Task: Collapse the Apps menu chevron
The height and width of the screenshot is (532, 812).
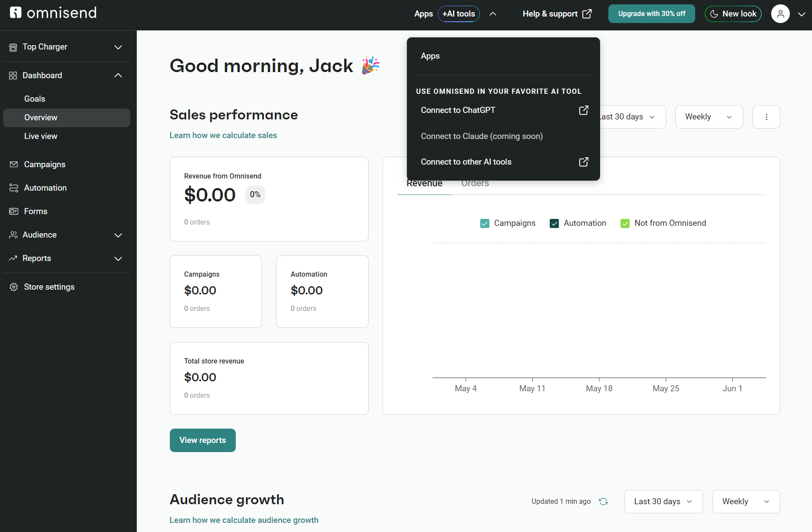Action: tap(493, 14)
